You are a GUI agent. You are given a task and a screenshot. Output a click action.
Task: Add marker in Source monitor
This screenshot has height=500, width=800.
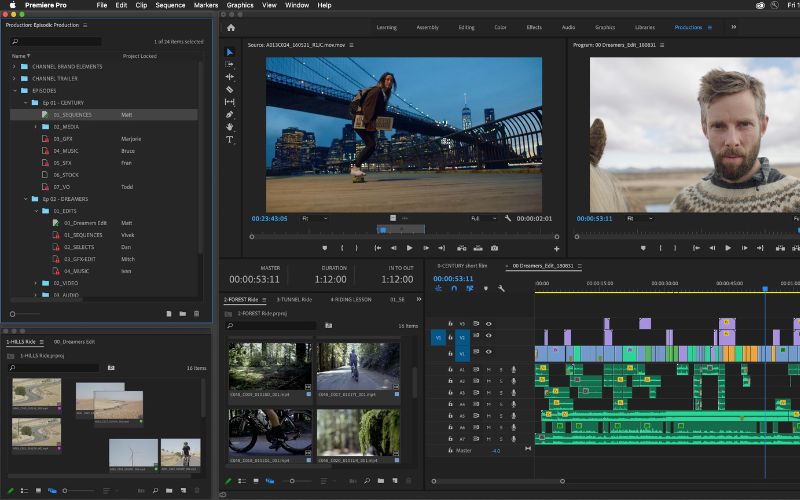point(324,248)
